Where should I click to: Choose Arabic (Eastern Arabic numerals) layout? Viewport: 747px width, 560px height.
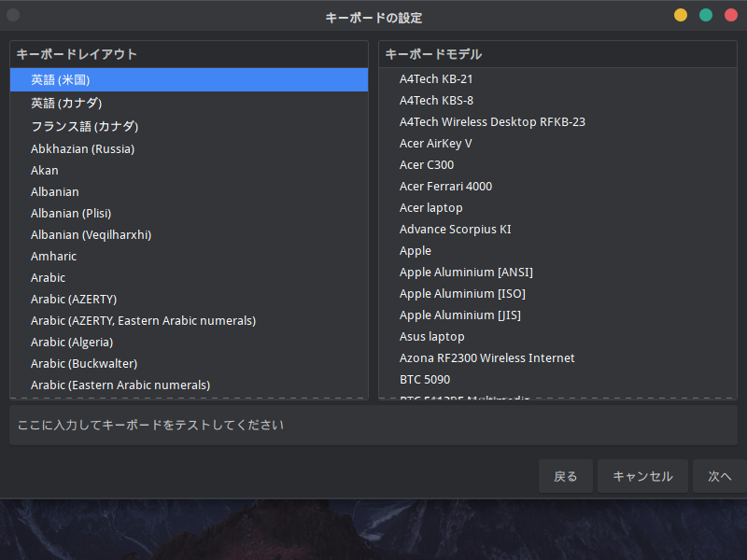tap(189, 385)
